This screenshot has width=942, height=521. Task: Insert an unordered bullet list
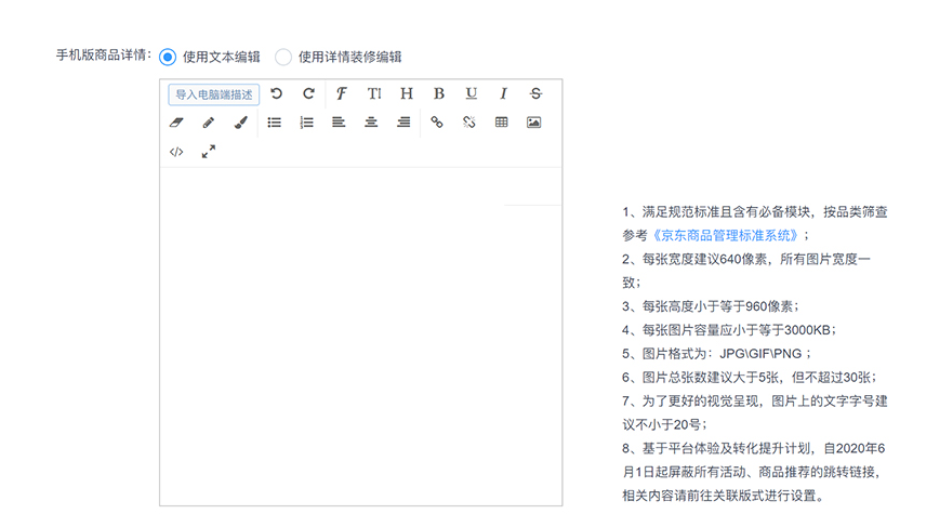click(274, 123)
